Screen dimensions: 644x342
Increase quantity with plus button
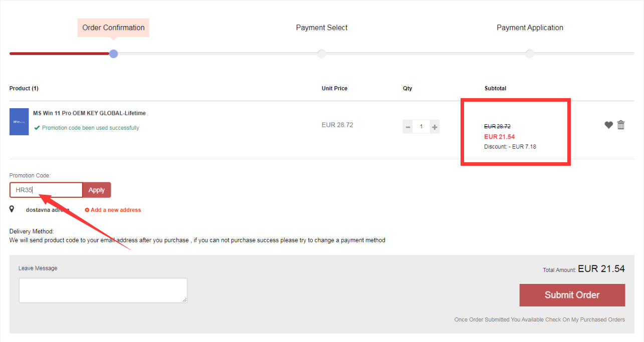click(435, 127)
